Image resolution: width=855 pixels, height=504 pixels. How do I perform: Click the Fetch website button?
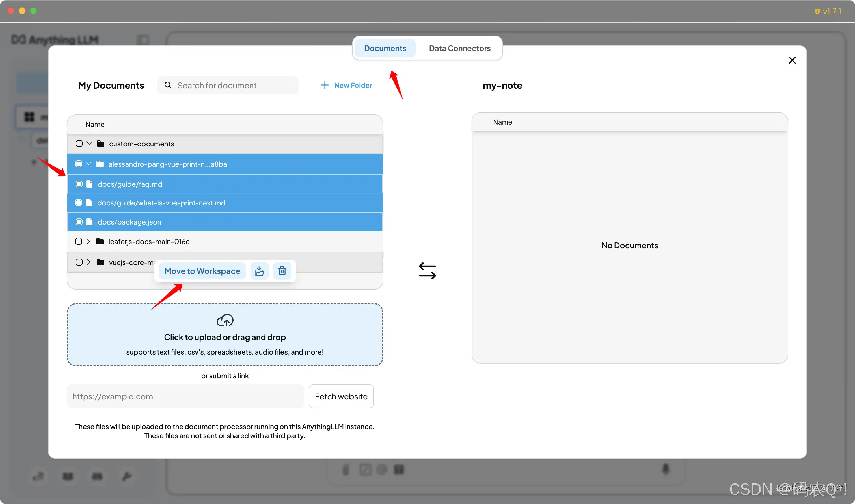click(341, 396)
